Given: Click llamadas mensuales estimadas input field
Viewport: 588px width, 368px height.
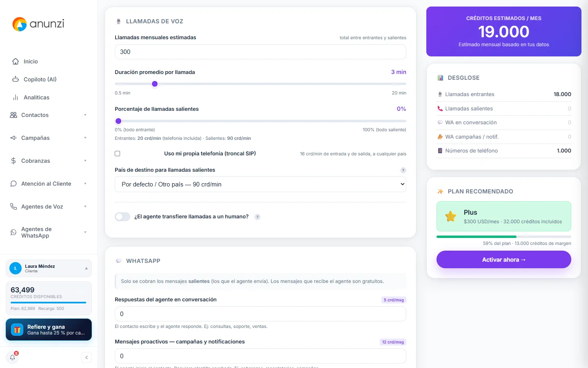Looking at the screenshot, I should point(261,52).
